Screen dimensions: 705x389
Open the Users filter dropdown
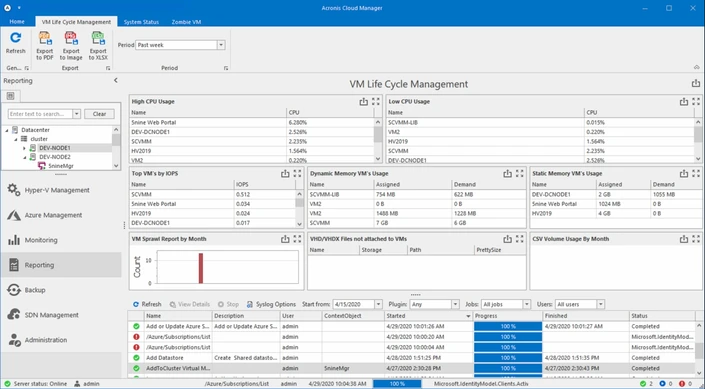pos(601,304)
